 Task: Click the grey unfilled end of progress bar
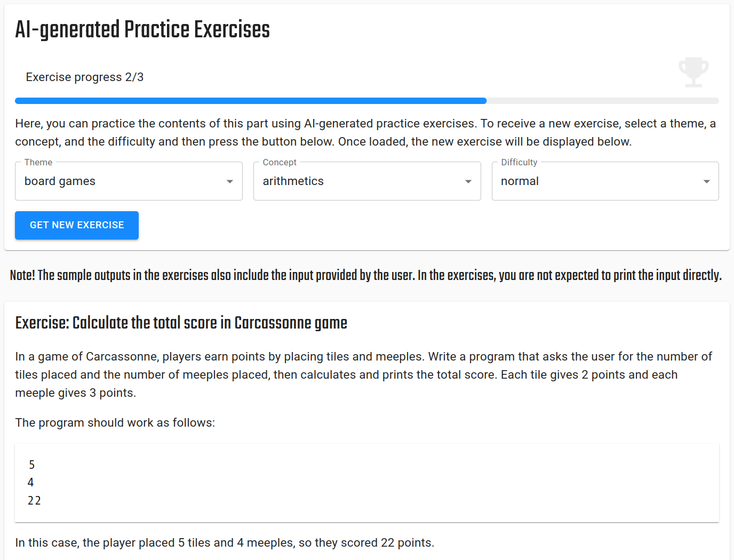point(603,101)
